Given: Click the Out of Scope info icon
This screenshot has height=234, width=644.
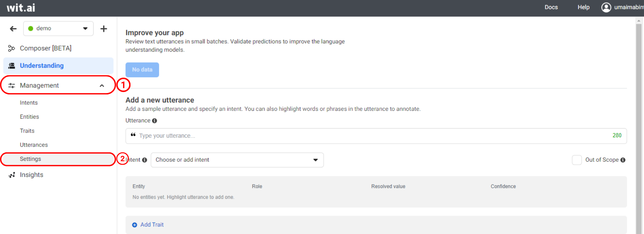Looking at the screenshot, I should click(x=623, y=160).
